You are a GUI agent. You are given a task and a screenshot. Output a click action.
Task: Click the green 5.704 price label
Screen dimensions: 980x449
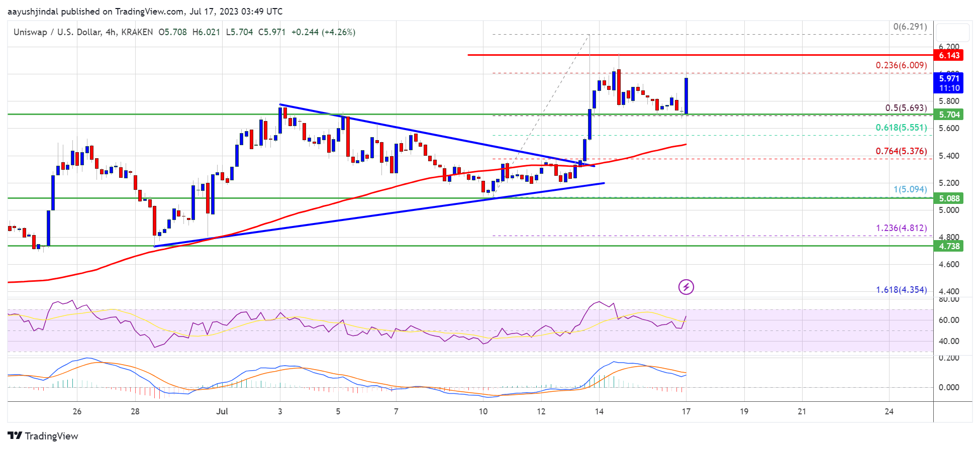point(948,115)
